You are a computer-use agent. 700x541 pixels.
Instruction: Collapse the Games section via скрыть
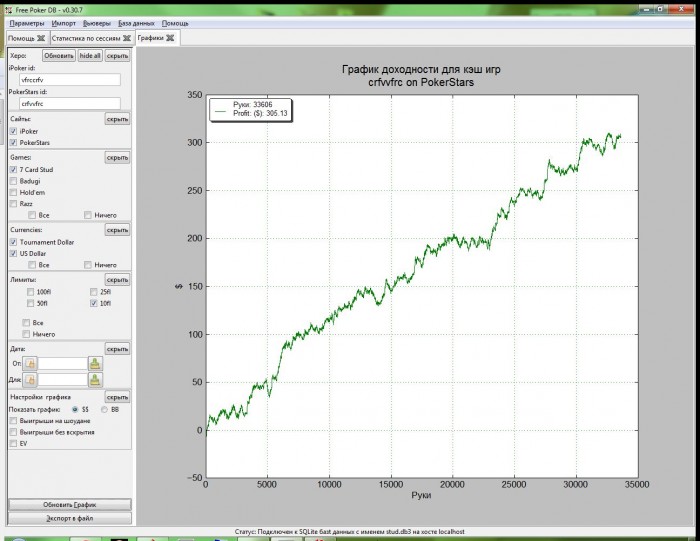pos(117,158)
